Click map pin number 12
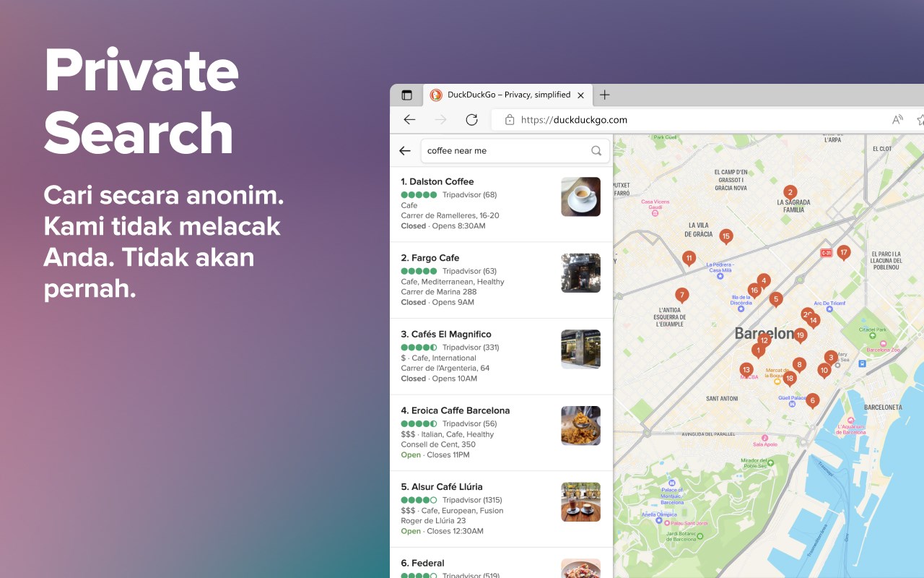The height and width of the screenshot is (578, 924). coord(764,341)
